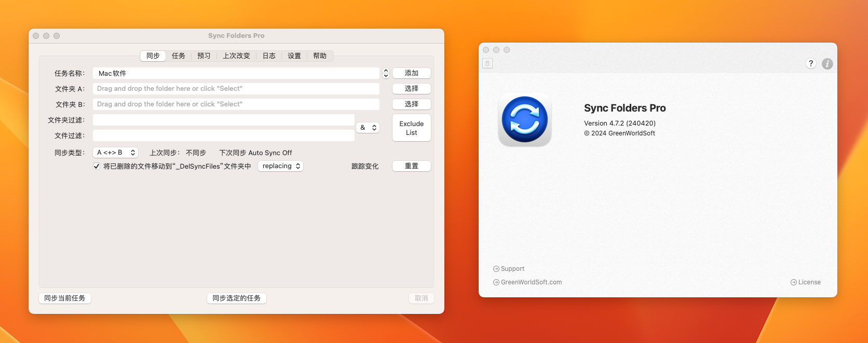Click the arrow icon beside Support

(x=496, y=269)
